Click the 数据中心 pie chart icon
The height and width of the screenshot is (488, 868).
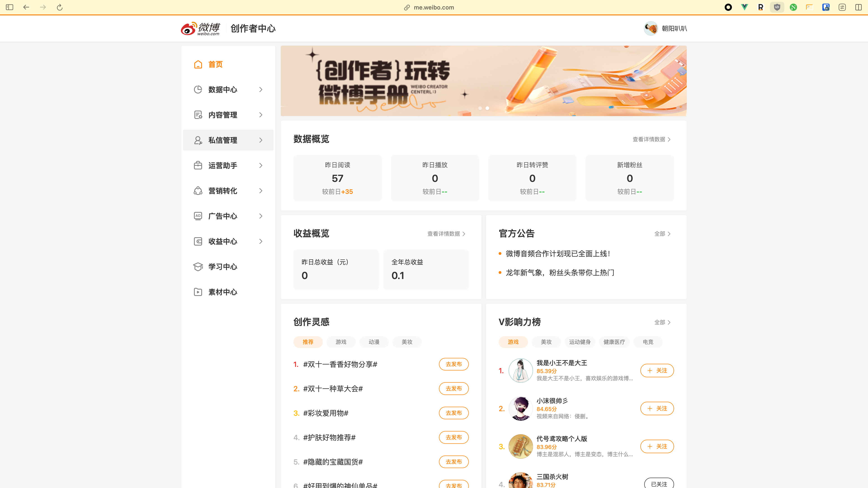(x=198, y=90)
